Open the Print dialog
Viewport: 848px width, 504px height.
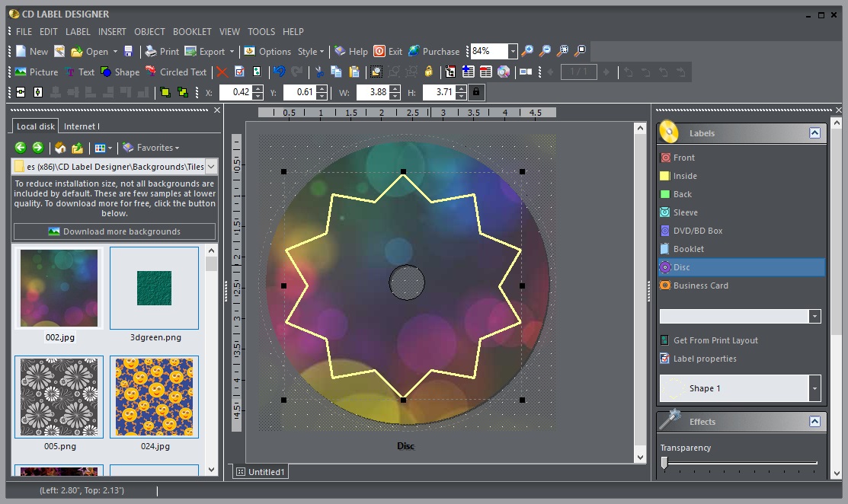(162, 51)
